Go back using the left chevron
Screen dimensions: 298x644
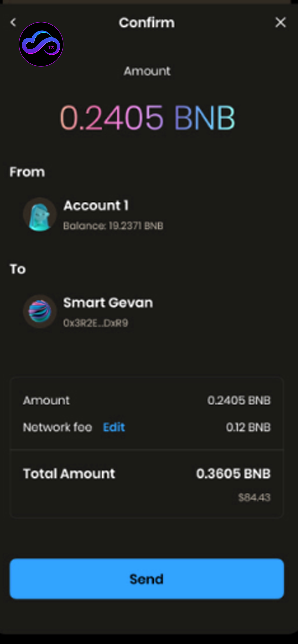click(13, 22)
